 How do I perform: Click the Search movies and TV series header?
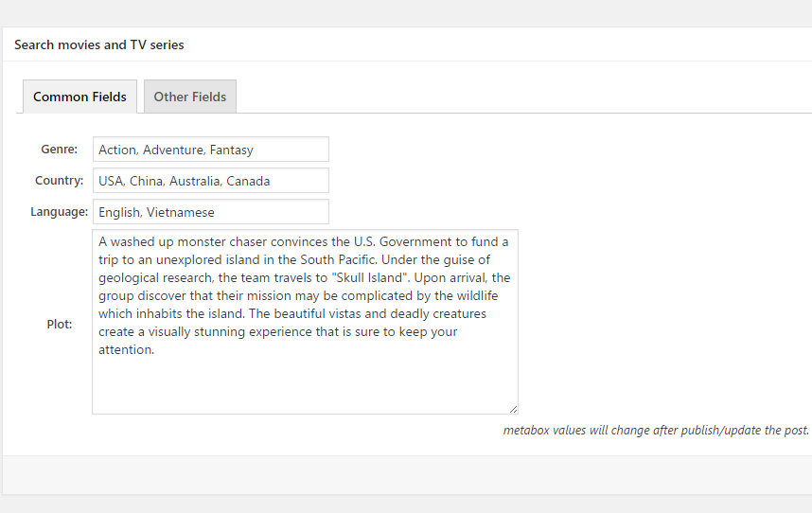(99, 45)
